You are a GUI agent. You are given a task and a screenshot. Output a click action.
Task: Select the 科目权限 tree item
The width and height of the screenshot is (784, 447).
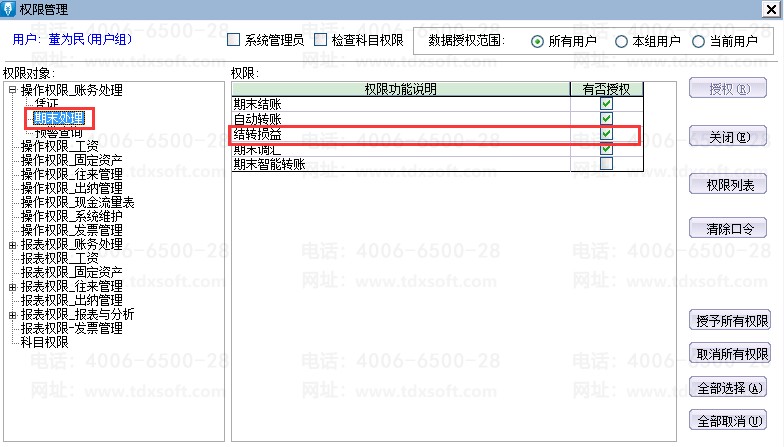tap(44, 342)
